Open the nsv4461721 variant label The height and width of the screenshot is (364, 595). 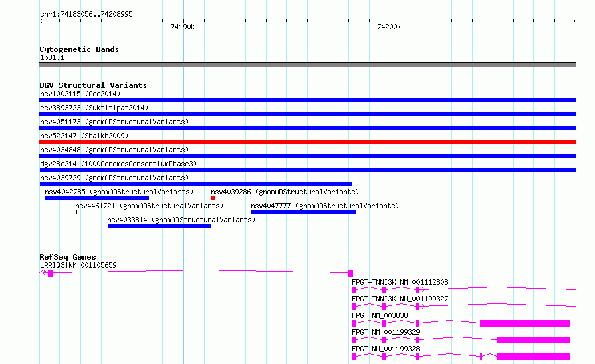coord(149,206)
